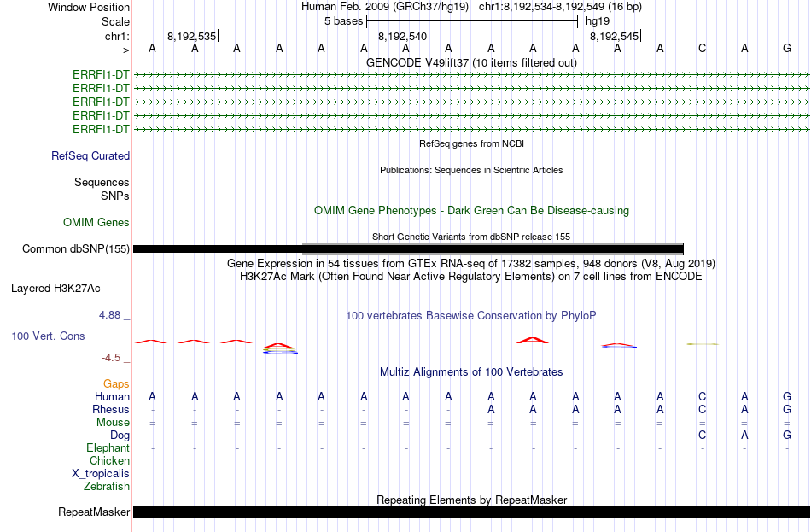Image resolution: width=811 pixels, height=532 pixels.
Task: Click the Scale label
Action: (x=116, y=21)
